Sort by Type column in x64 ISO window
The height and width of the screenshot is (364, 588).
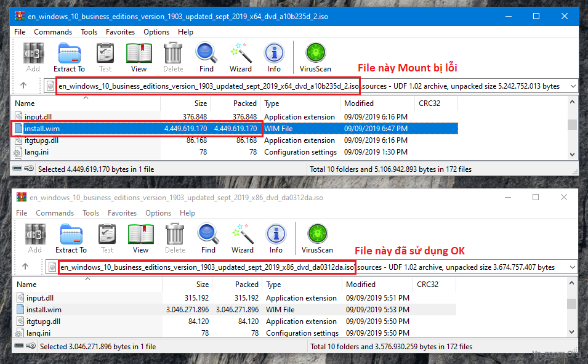(x=300, y=103)
